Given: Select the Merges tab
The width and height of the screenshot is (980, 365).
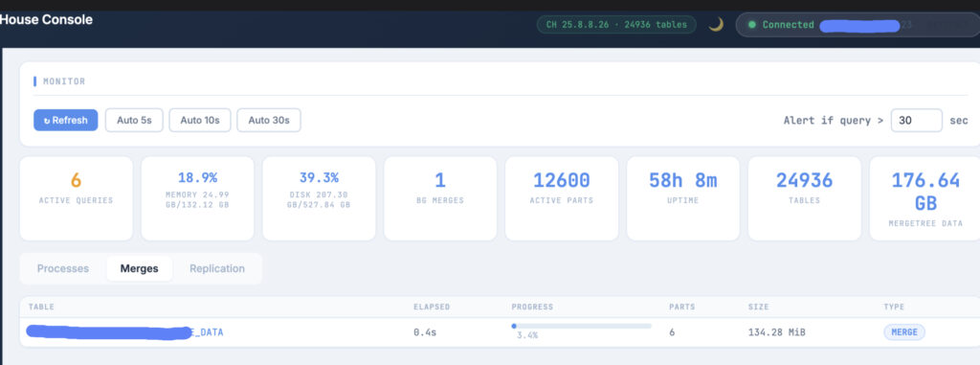Looking at the screenshot, I should [x=140, y=268].
